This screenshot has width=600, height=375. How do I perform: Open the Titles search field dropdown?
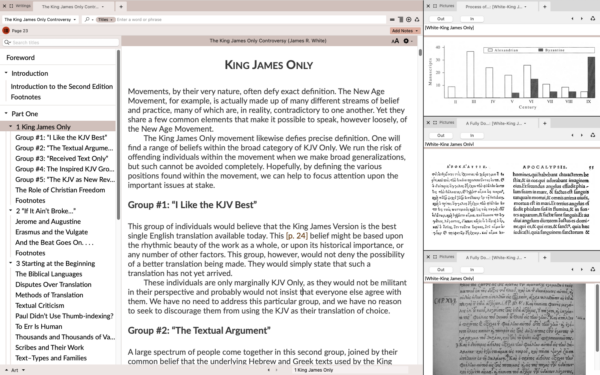(106, 20)
